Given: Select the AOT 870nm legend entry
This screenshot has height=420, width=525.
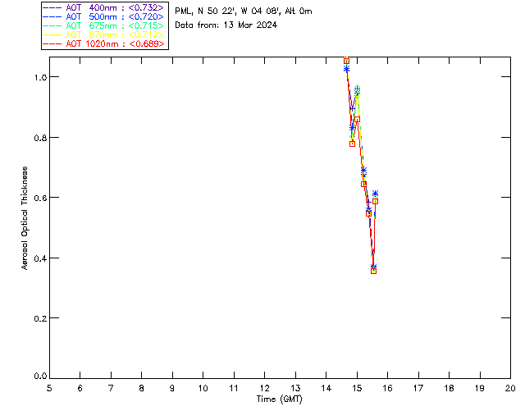Looking at the screenshot, I should [x=104, y=34].
